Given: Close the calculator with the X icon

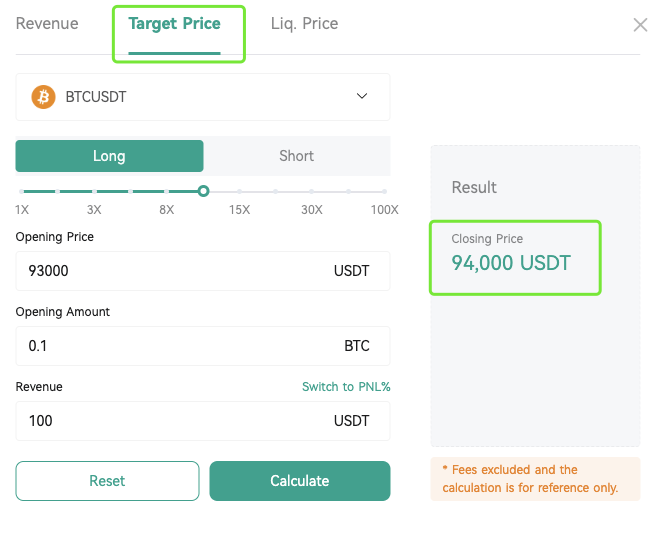Looking at the screenshot, I should 640,25.
